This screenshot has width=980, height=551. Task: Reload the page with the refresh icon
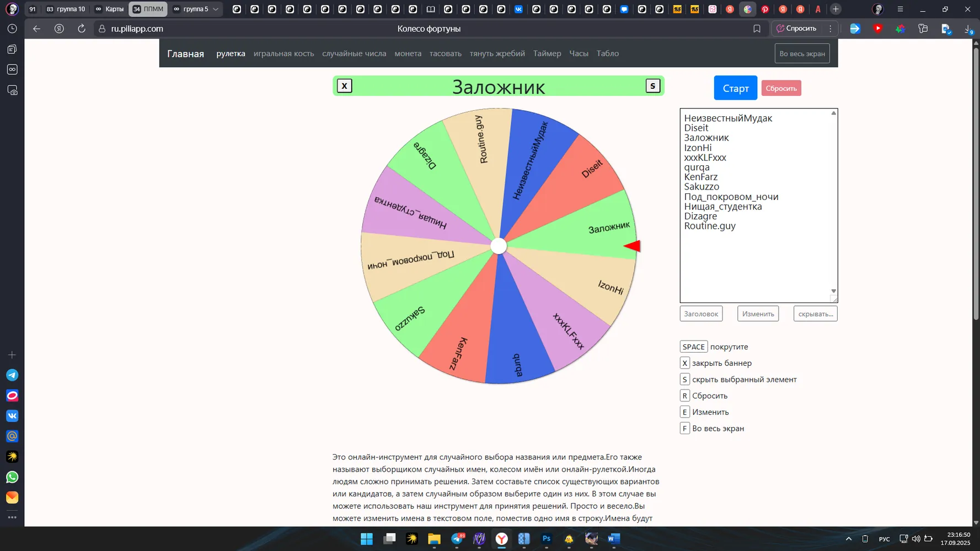(82, 29)
